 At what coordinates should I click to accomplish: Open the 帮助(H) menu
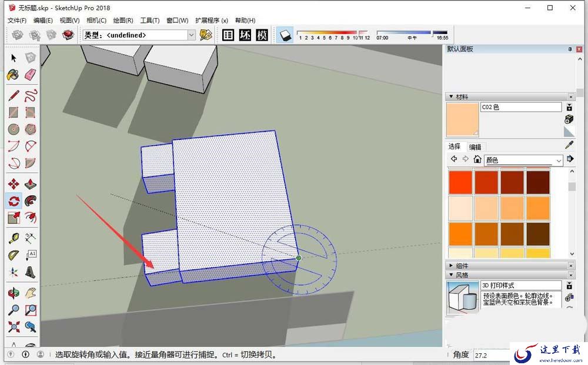click(245, 20)
